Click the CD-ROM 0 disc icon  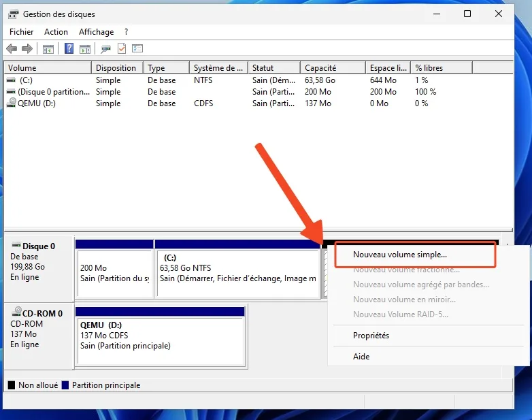(x=16, y=312)
